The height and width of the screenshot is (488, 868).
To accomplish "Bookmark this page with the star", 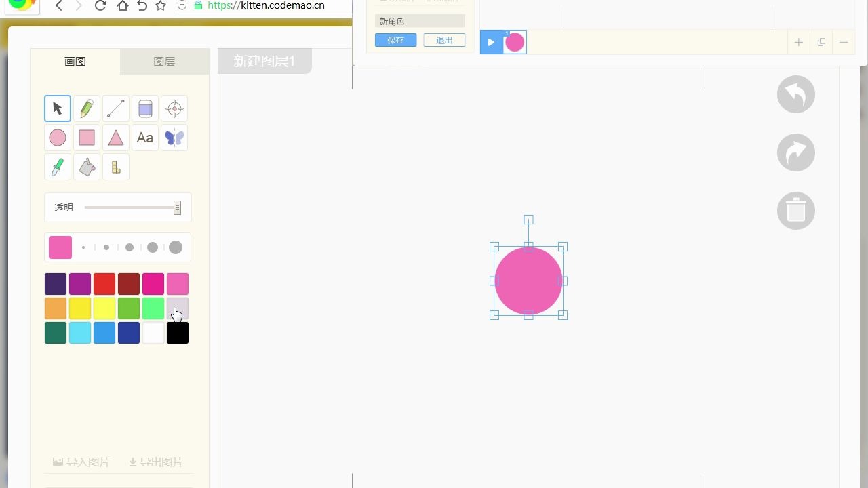I will pyautogui.click(x=161, y=5).
